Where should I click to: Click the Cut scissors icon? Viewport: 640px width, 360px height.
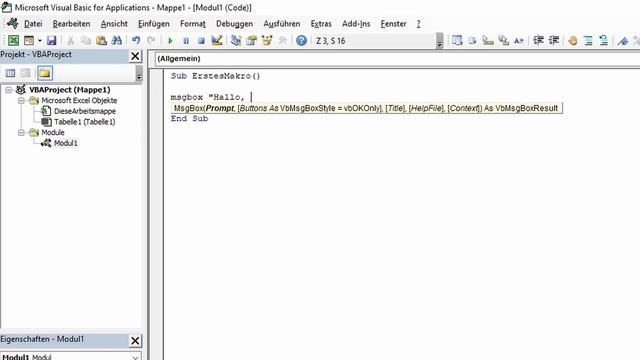(x=71, y=40)
